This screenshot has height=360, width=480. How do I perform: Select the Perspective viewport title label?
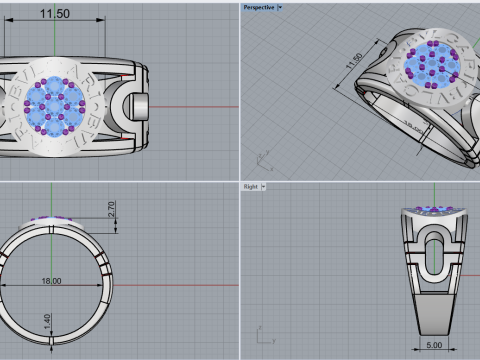[259, 7]
